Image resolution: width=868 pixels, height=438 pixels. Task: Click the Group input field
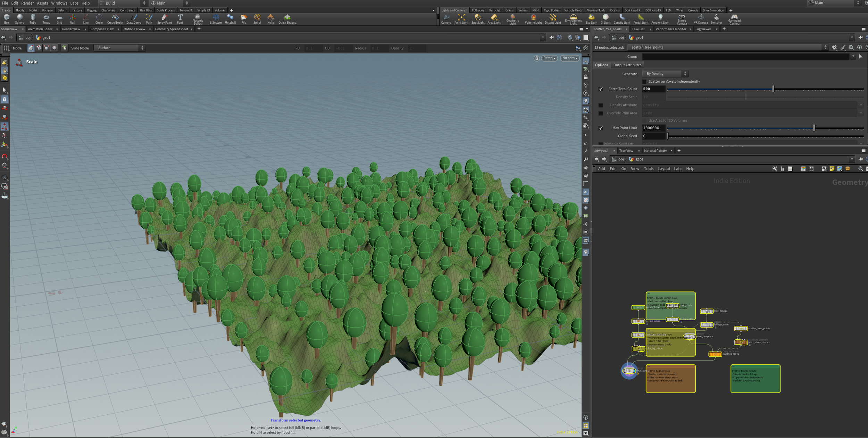[x=746, y=57]
